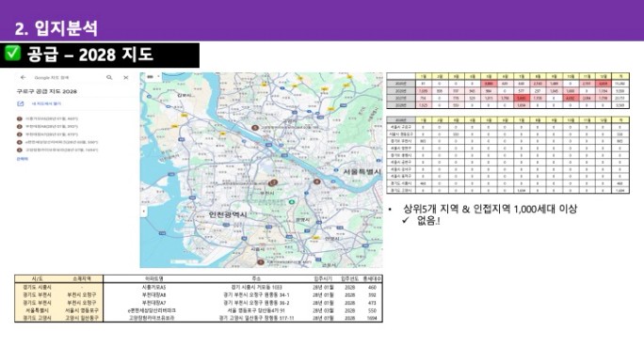
Task: Click the open-in-my-maps share icon
Action: 20,103
